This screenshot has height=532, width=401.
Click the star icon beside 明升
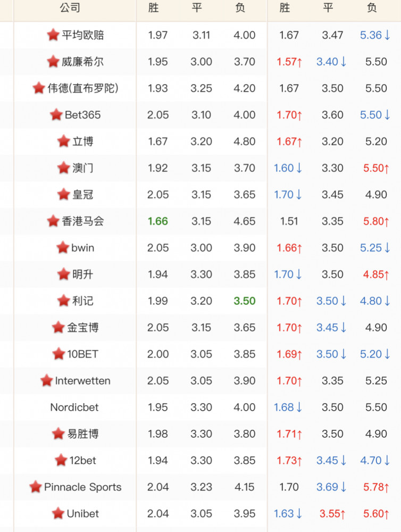coord(63,274)
